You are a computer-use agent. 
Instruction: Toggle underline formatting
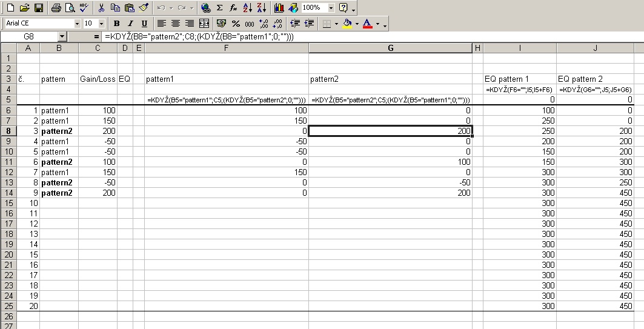[144, 24]
